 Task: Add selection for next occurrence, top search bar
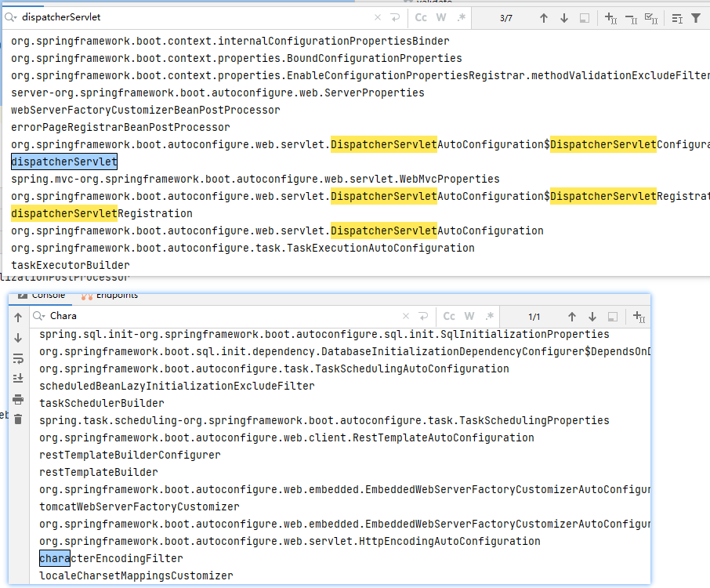point(610,18)
